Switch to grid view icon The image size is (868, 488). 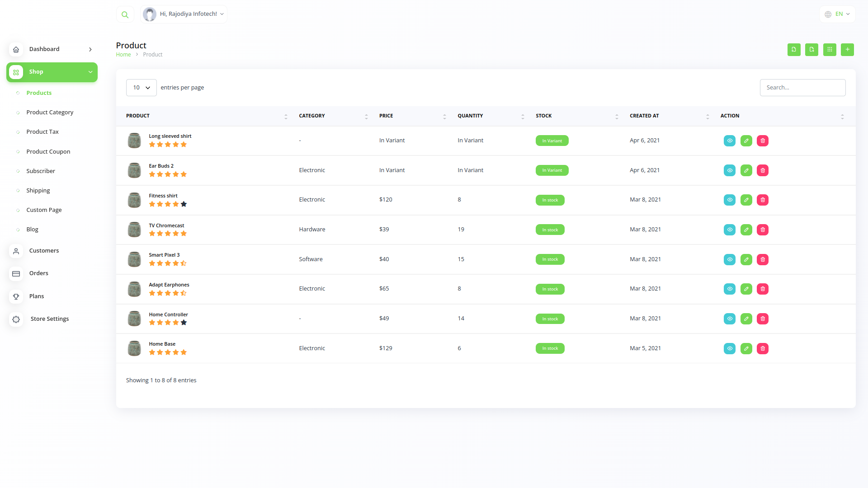tap(830, 50)
